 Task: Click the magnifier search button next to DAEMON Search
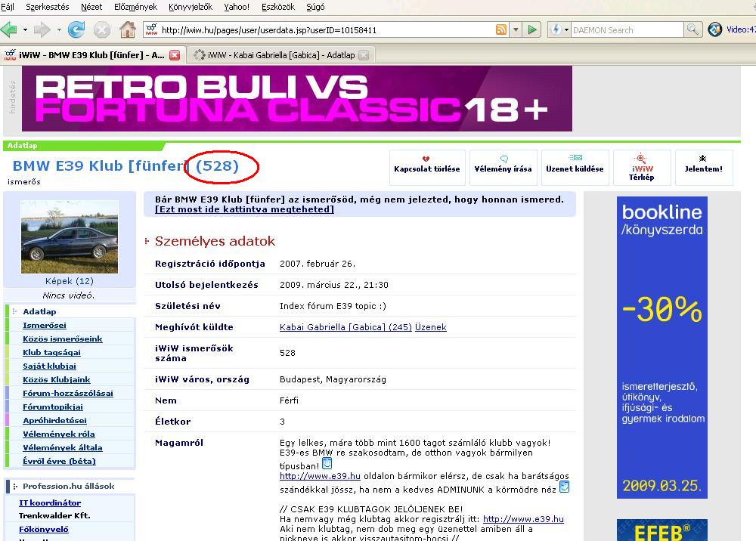point(692,30)
